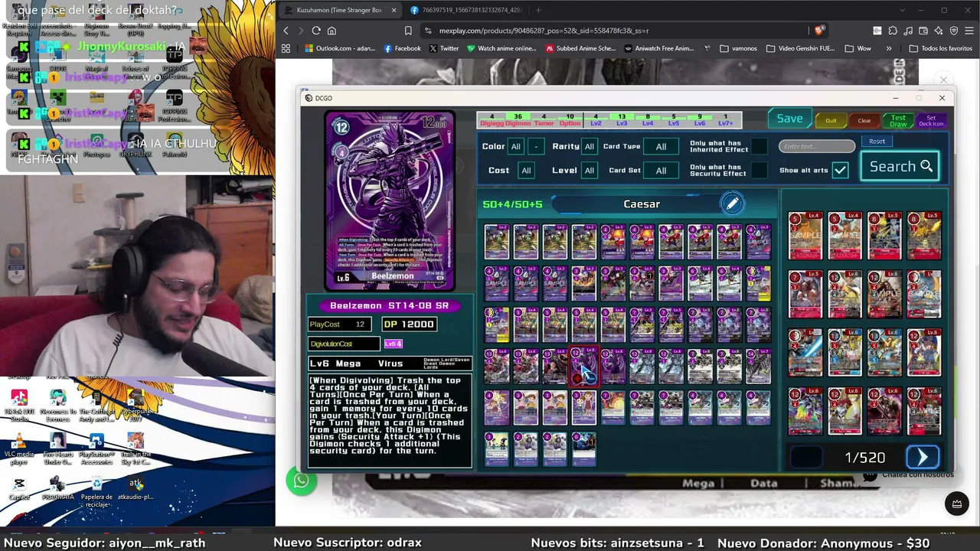The image size is (980, 551).
Task: Click the large Beelzemon card preview
Action: coord(390,201)
